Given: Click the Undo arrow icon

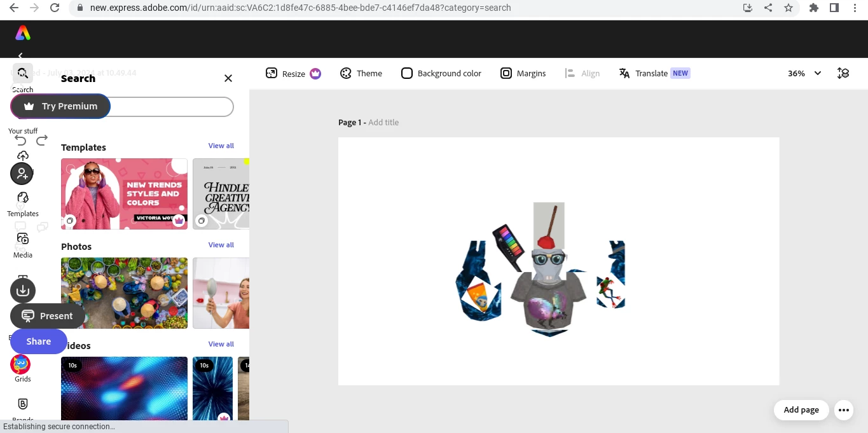Looking at the screenshot, I should pyautogui.click(x=21, y=141).
